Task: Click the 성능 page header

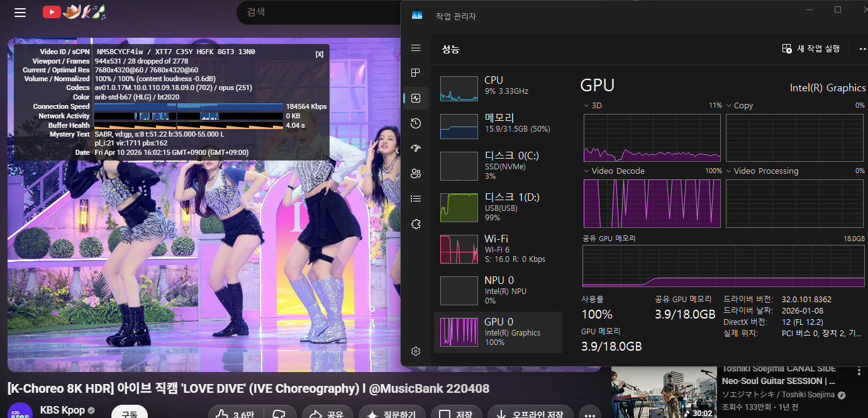Action: point(450,49)
